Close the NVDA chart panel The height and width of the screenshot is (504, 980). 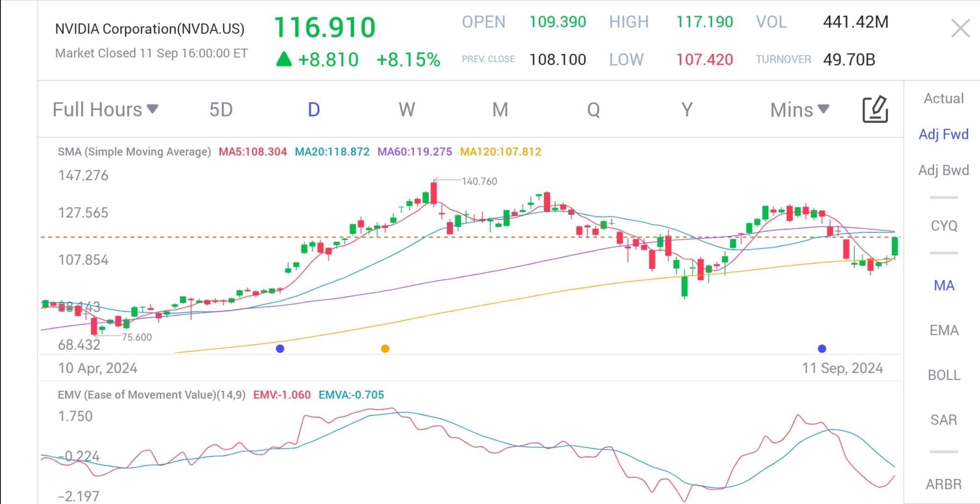point(960,29)
